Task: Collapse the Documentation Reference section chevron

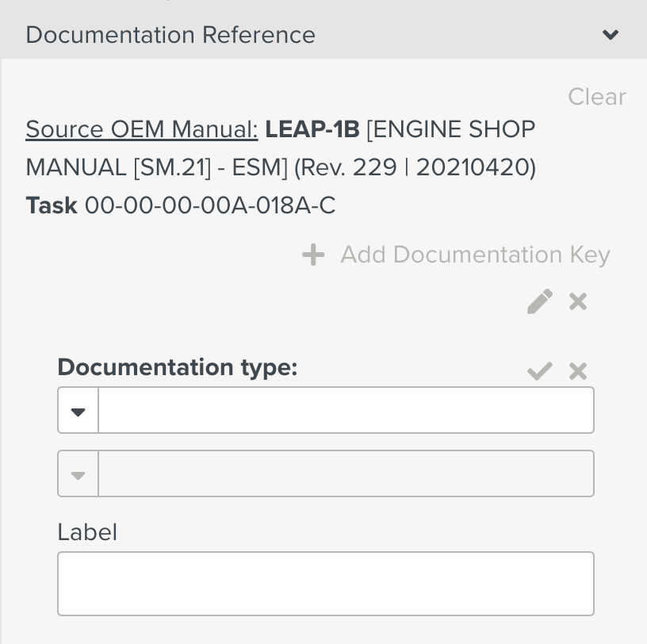Action: click(611, 35)
